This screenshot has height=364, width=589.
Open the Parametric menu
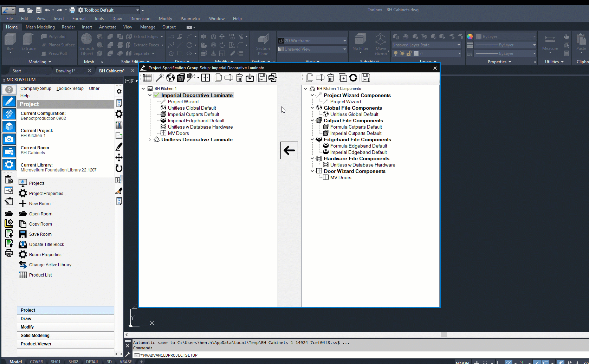(x=190, y=19)
